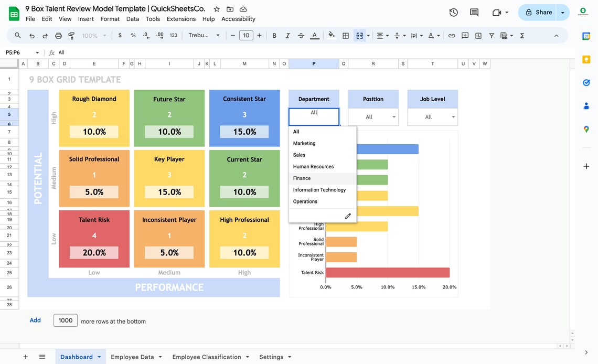Toggle bold formatting
The image size is (598, 364).
pyautogui.click(x=274, y=35)
